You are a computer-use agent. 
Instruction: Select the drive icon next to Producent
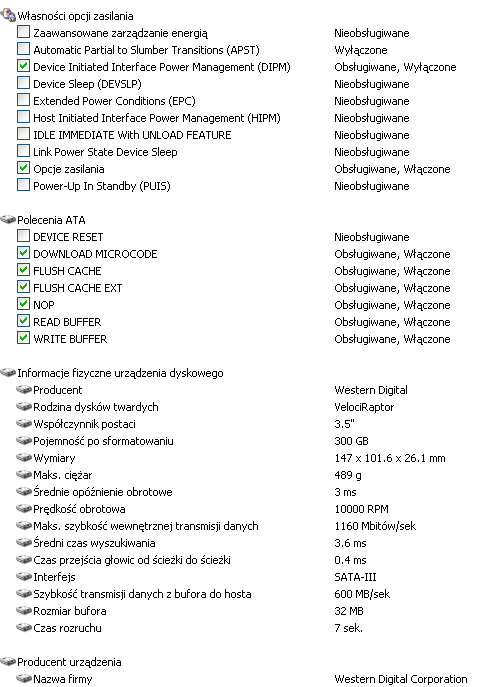[24, 390]
